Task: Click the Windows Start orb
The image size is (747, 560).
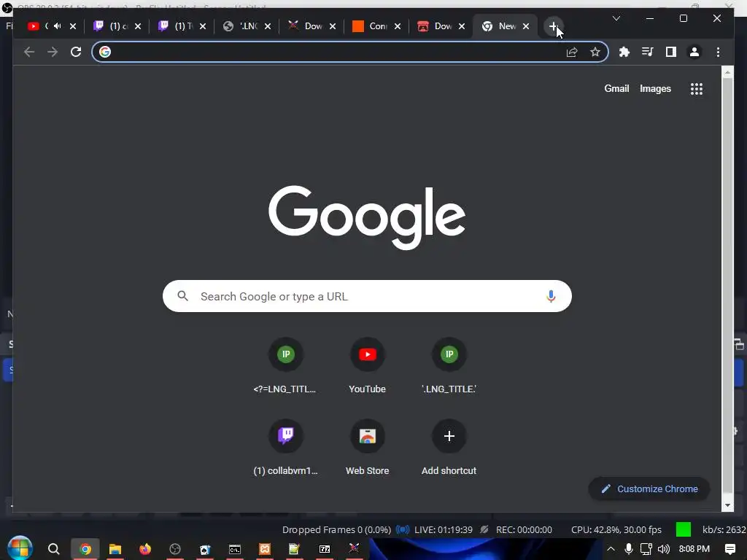Action: click(20, 548)
